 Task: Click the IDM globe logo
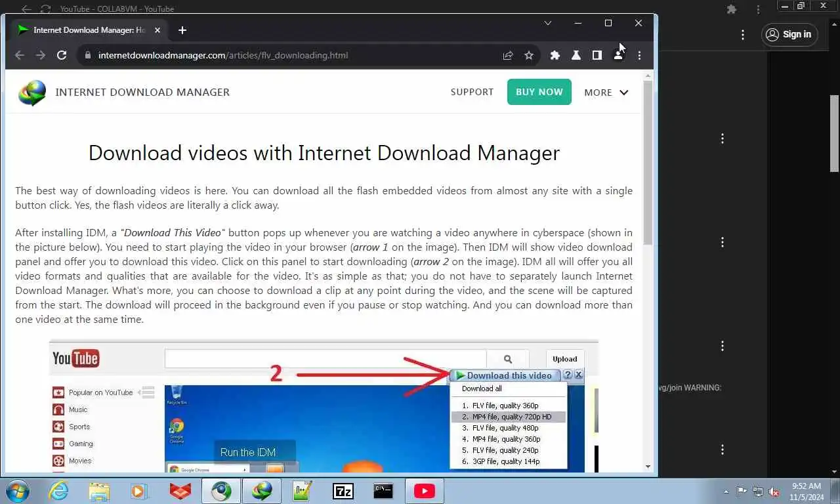(x=32, y=93)
